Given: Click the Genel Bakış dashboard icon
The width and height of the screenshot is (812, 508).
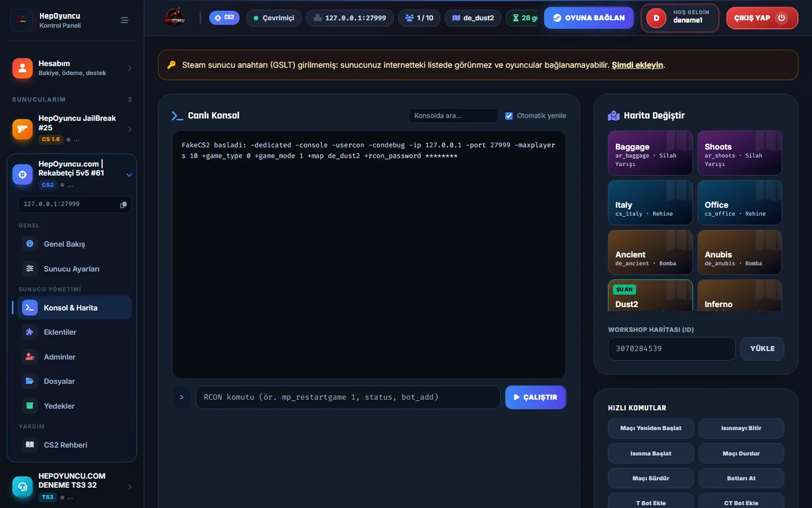Looking at the screenshot, I should (30, 244).
